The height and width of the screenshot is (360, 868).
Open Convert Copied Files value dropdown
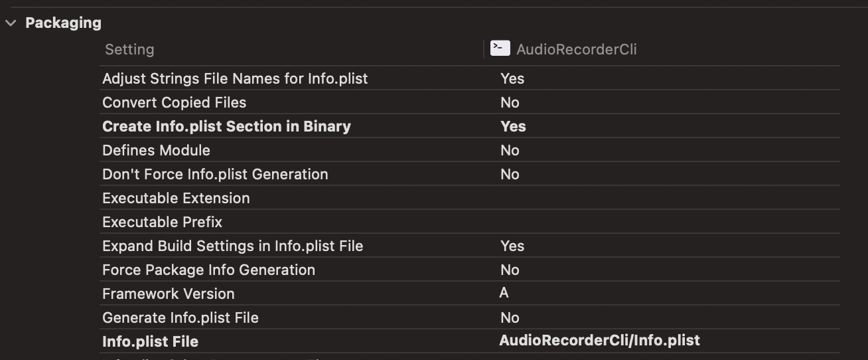(x=510, y=102)
